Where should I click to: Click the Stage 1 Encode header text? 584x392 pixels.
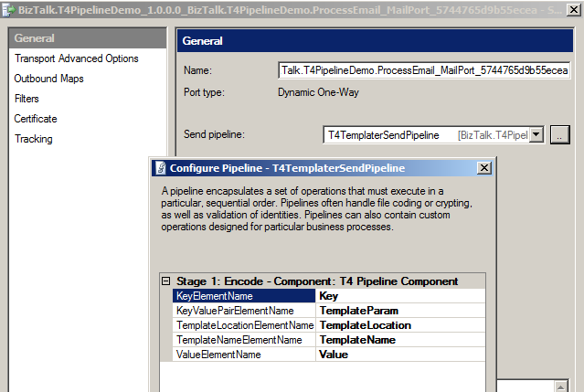coord(317,281)
